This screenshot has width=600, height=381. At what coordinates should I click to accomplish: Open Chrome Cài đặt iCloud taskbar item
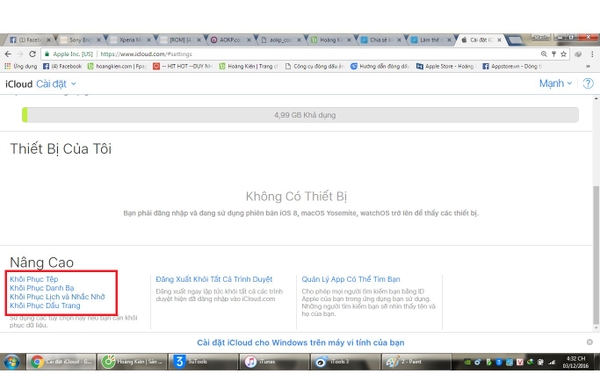(x=61, y=361)
